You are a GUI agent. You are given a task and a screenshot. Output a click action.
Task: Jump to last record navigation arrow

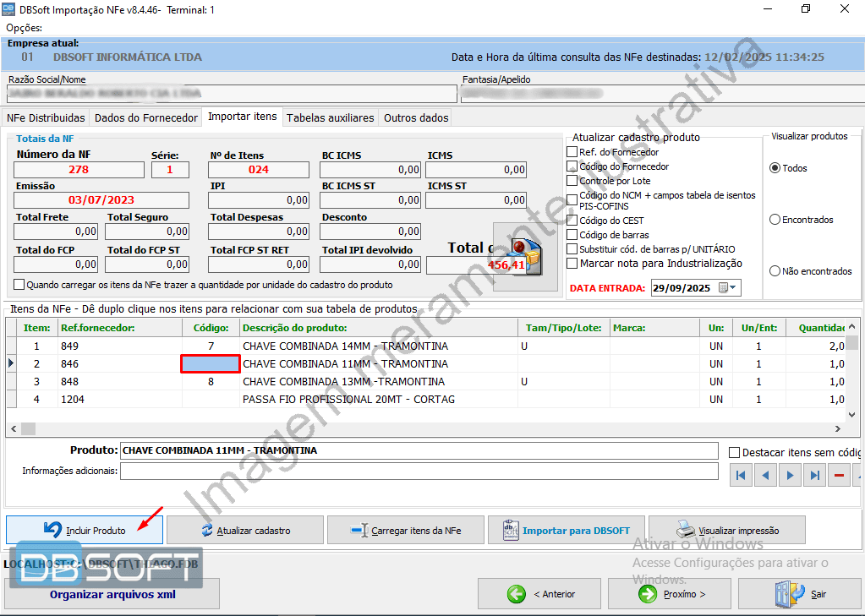point(814,476)
